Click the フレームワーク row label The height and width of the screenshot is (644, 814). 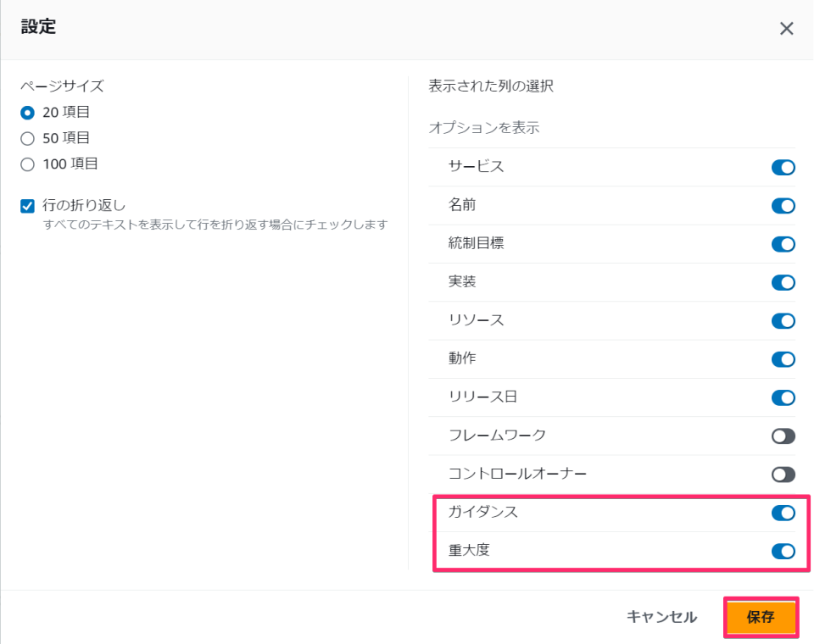[x=497, y=436]
